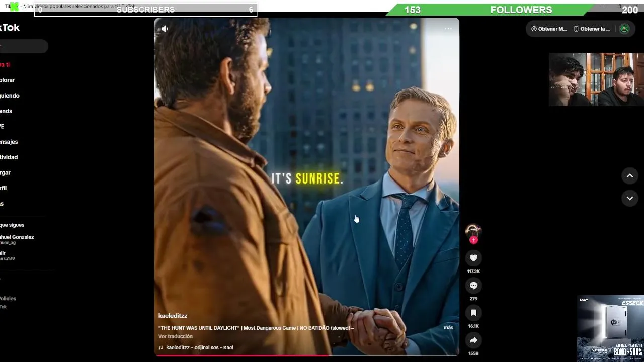
Task: Click the Obtener M... button
Action: point(549,29)
